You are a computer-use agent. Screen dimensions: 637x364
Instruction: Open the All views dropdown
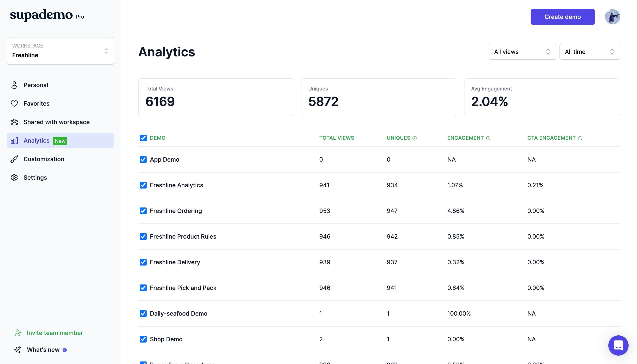point(522,52)
